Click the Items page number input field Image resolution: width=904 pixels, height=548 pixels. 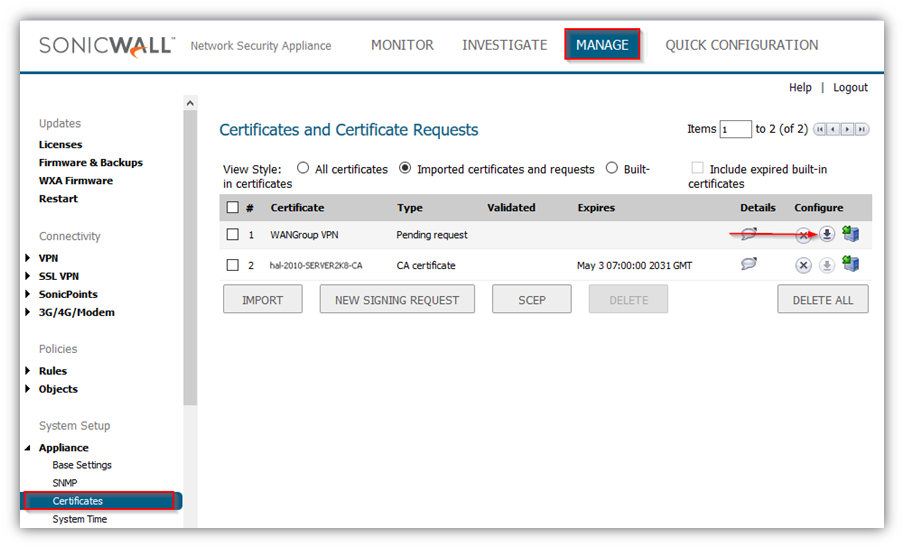pos(735,129)
